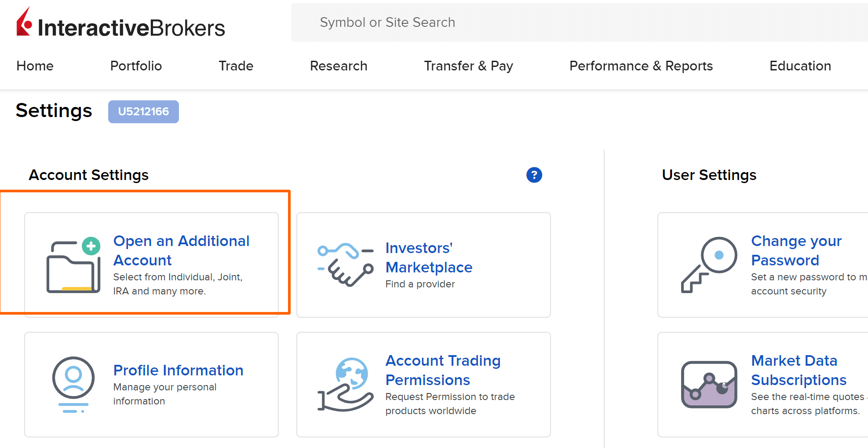Open the Home menu item
Screen dimensions: 868x448
click(35, 66)
